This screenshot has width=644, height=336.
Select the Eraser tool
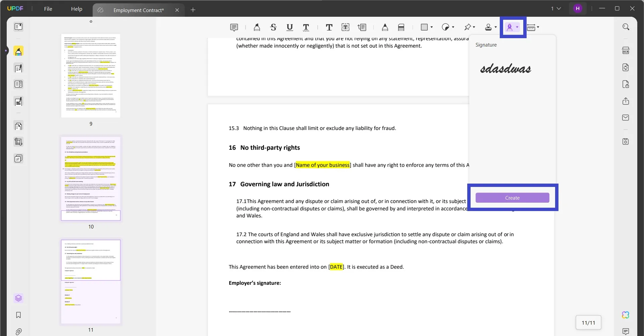(401, 27)
